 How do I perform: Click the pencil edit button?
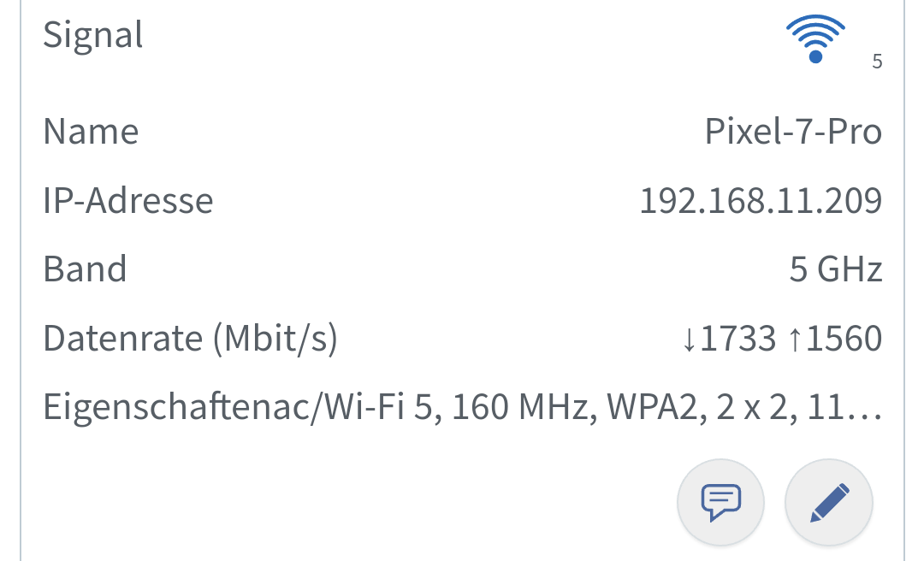(x=828, y=503)
